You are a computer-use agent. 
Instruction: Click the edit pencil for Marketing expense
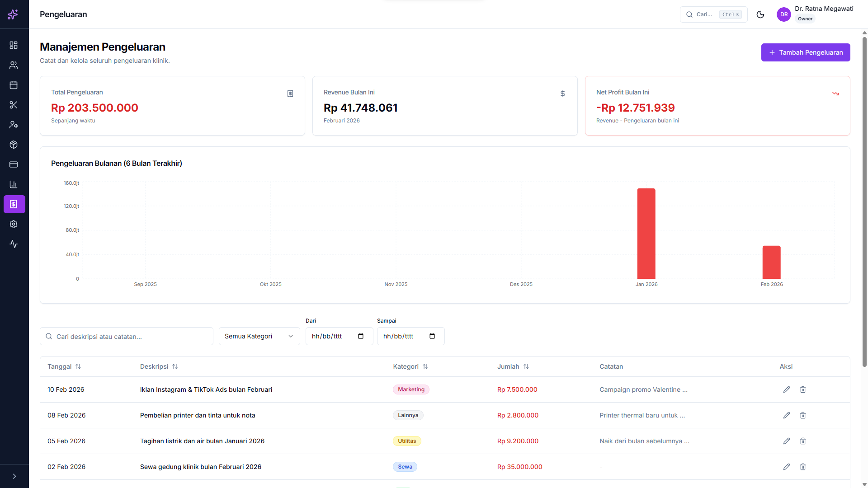coord(787,389)
